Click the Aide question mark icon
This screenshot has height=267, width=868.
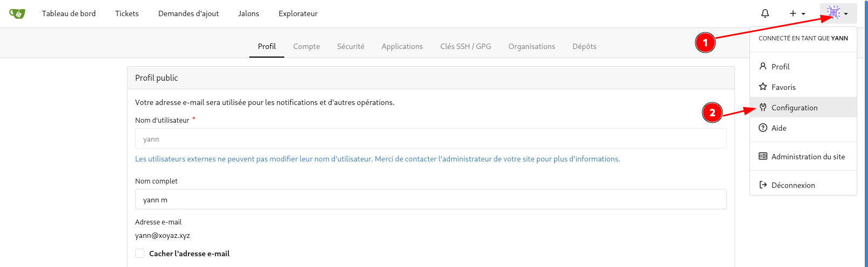(763, 128)
